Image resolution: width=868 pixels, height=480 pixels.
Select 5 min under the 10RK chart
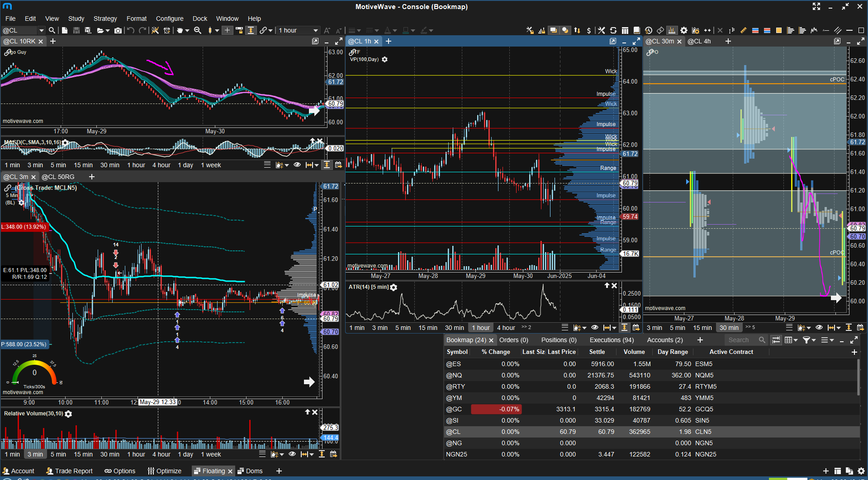click(58, 165)
